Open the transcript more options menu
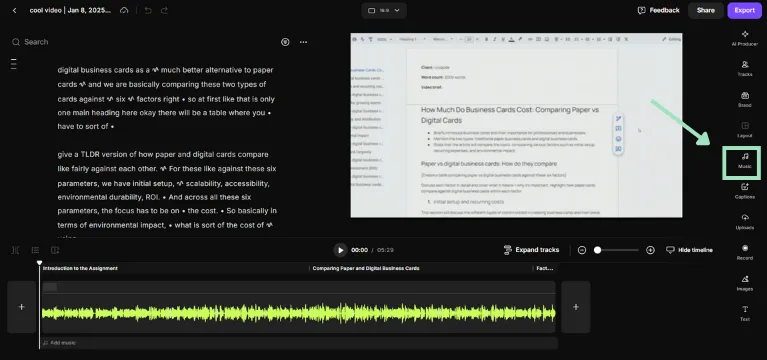767x360 pixels. [x=303, y=42]
